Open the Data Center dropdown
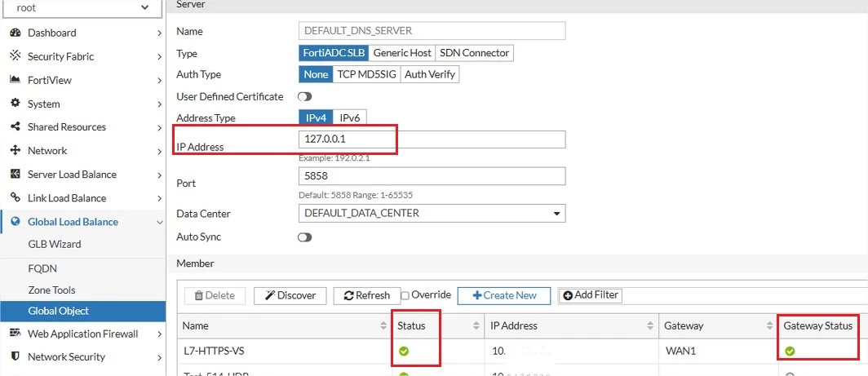 point(432,213)
